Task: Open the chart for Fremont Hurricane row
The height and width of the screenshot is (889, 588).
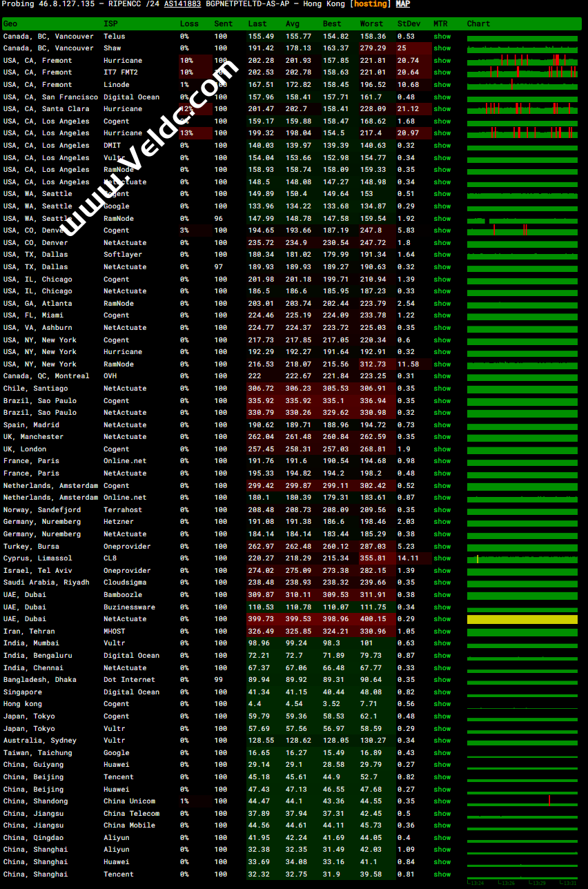Action: [522, 60]
